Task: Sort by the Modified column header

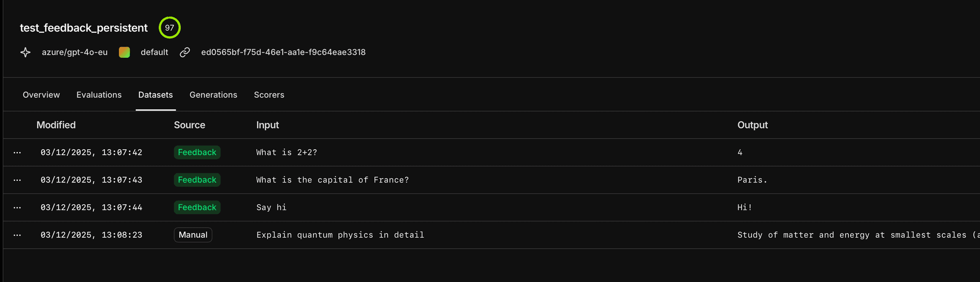Action: coord(56,125)
